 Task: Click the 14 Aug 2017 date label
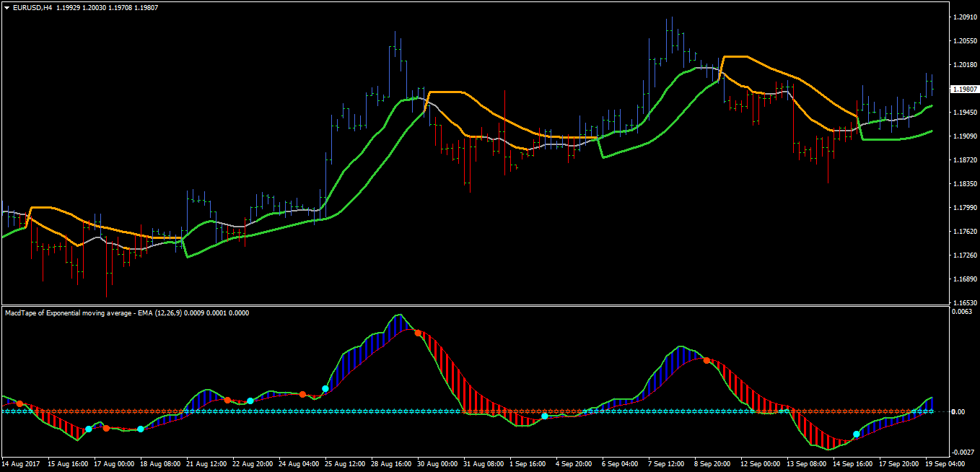(19, 463)
